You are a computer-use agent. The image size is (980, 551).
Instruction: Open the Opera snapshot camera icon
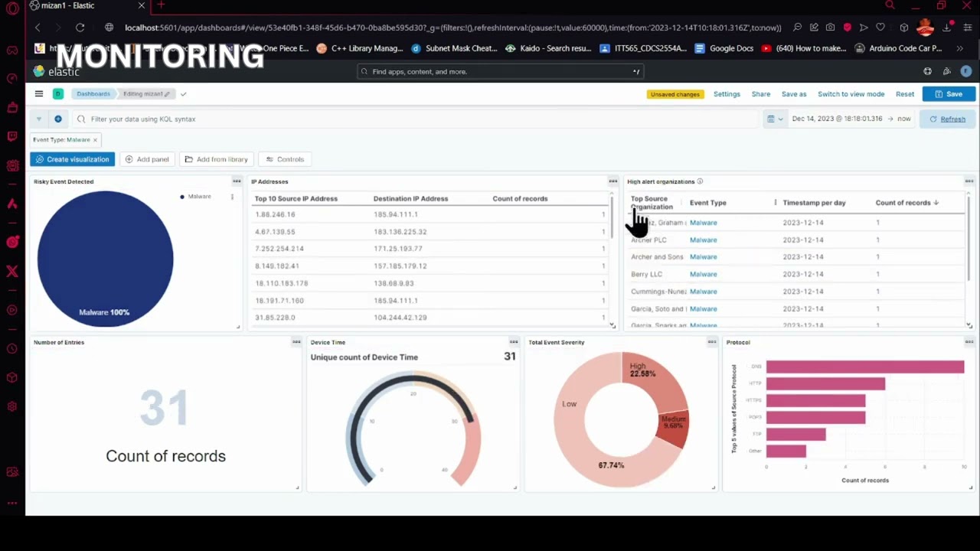coord(830,28)
